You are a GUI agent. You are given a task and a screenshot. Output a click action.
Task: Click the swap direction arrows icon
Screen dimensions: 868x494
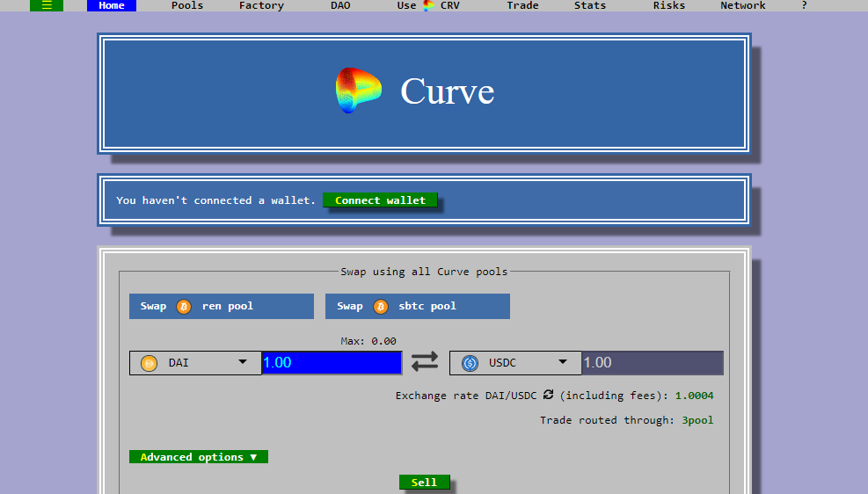coord(425,362)
